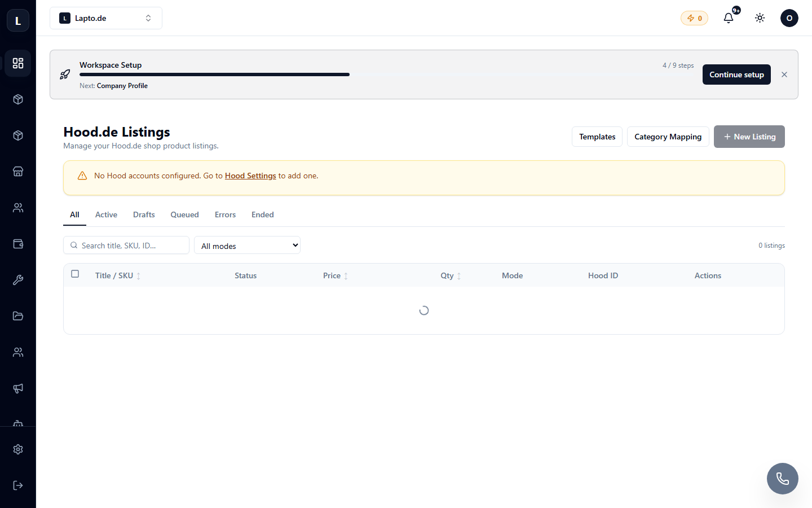Click the "0 listings" count text
Viewport: 812px width, 508px height.
pyautogui.click(x=771, y=246)
